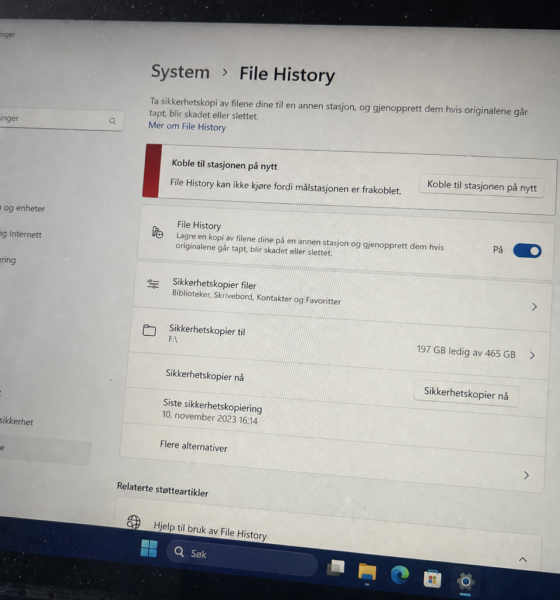Viewport: 560px width, 600px height.
Task: Click the Settings gear in the taskbar
Action: click(465, 582)
